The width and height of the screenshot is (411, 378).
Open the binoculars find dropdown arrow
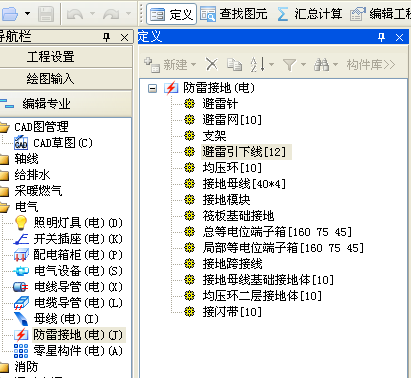tap(335, 64)
